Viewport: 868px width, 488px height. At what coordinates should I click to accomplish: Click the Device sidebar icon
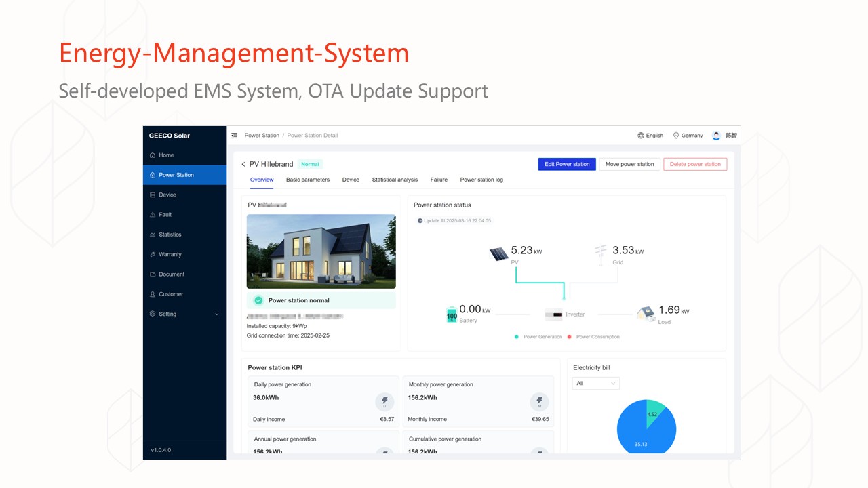[x=153, y=195]
